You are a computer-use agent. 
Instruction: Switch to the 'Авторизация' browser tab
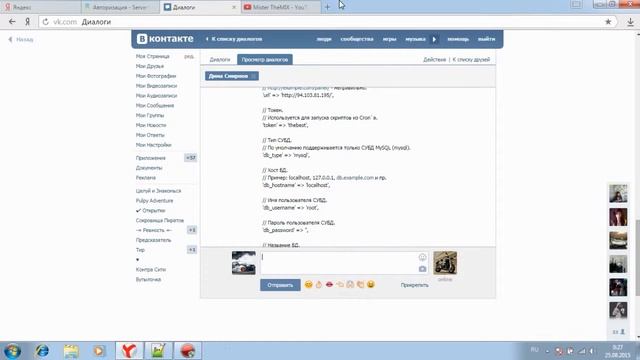point(120,7)
